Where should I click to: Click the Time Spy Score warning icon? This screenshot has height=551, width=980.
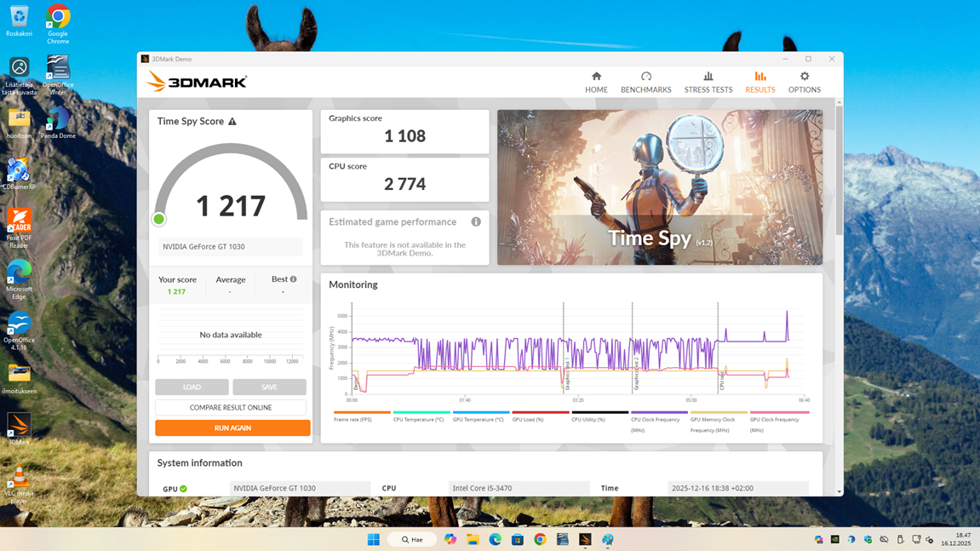pos(232,122)
